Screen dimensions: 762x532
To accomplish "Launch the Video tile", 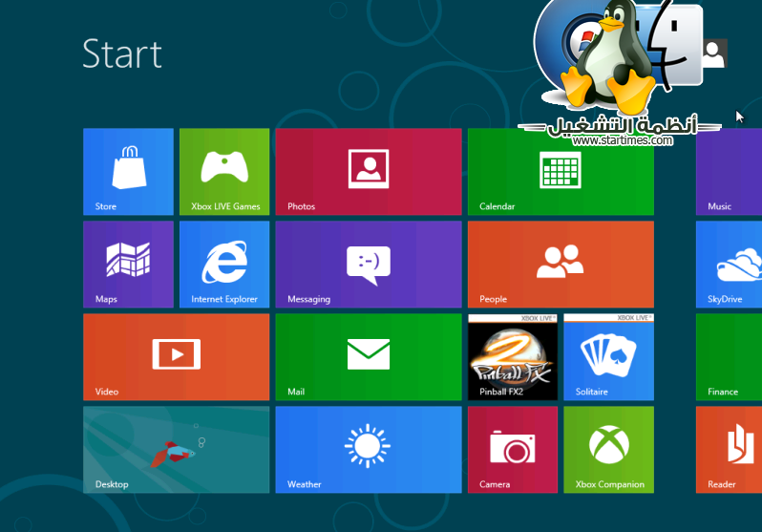I will tap(176, 357).
